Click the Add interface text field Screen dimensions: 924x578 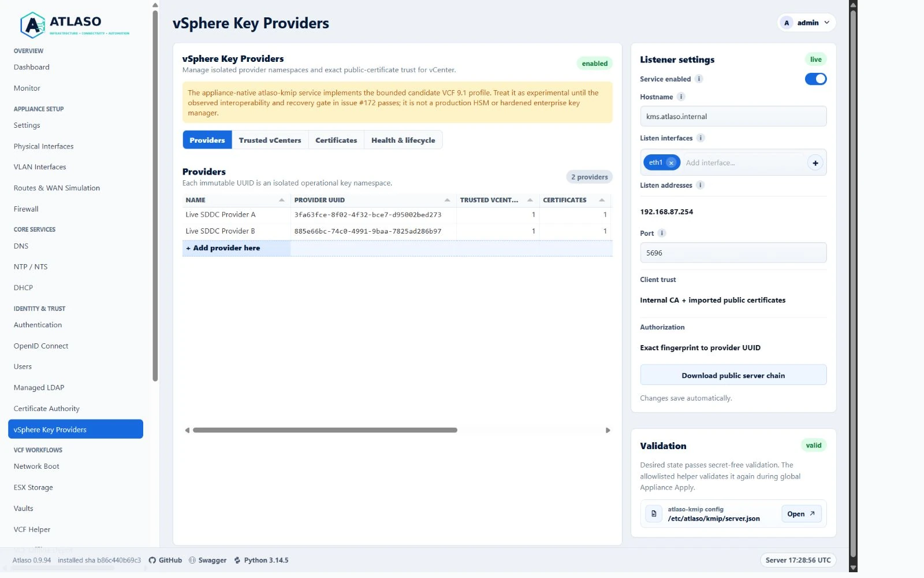[743, 163]
